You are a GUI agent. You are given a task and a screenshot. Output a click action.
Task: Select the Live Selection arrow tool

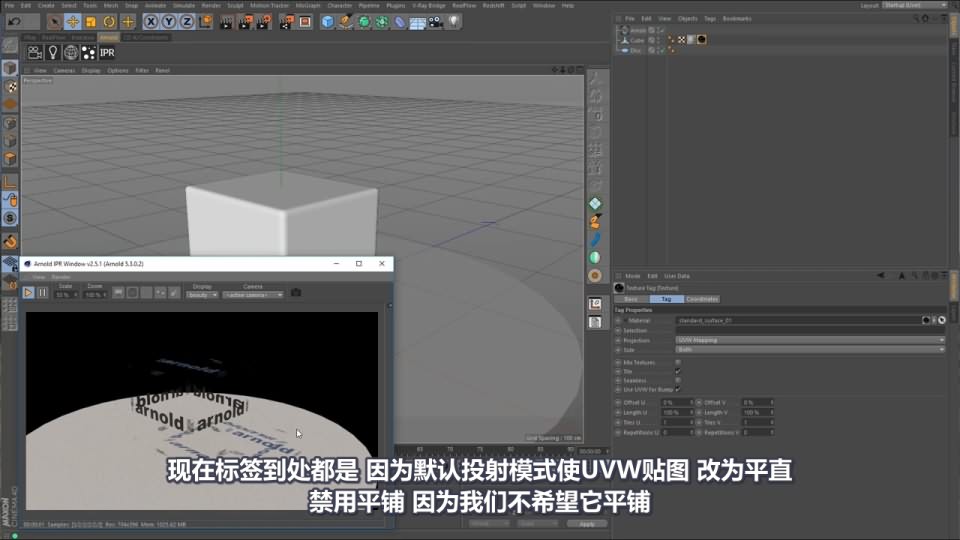pos(54,22)
